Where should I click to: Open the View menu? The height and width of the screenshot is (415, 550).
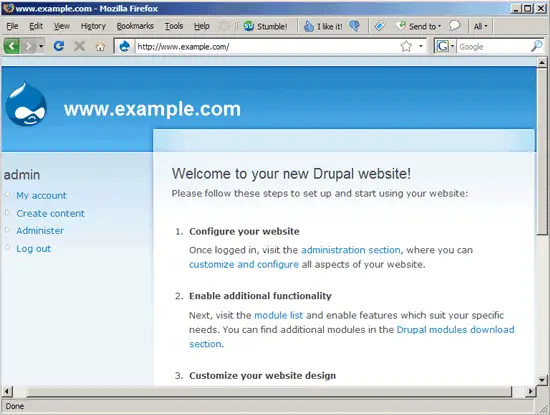tap(62, 26)
